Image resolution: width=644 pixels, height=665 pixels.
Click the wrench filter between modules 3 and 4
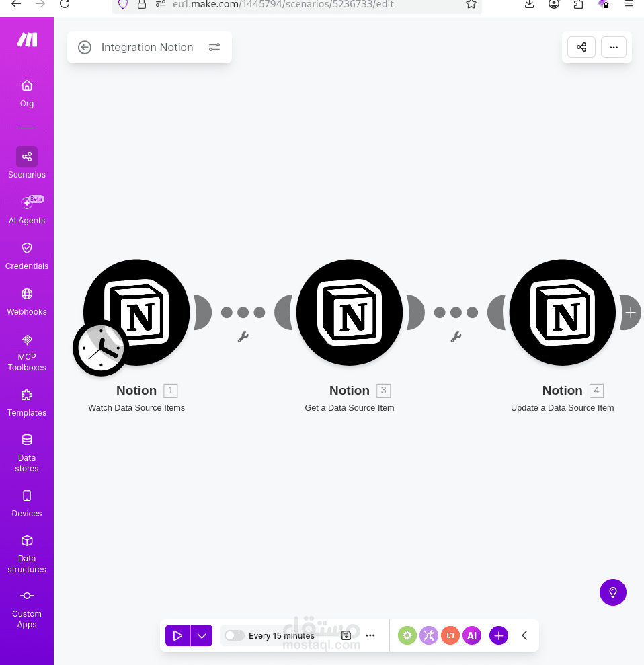tap(456, 337)
